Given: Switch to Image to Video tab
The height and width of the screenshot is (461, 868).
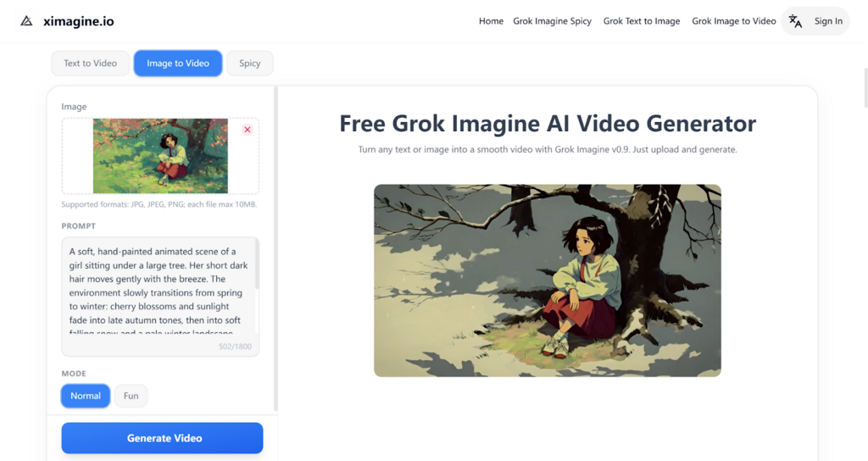Looking at the screenshot, I should [x=178, y=63].
